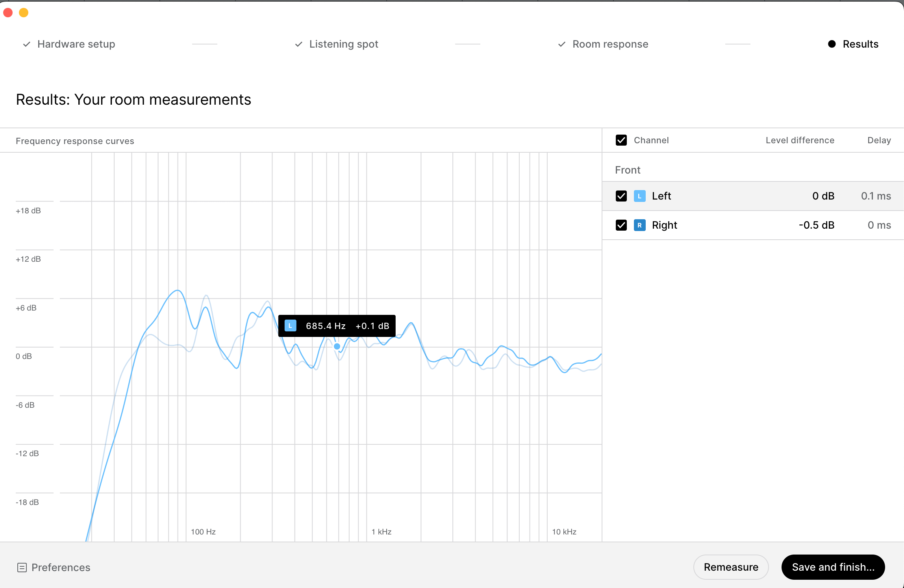Toggle the Channel header master checkbox
This screenshot has width=904, height=588.
pyautogui.click(x=621, y=140)
